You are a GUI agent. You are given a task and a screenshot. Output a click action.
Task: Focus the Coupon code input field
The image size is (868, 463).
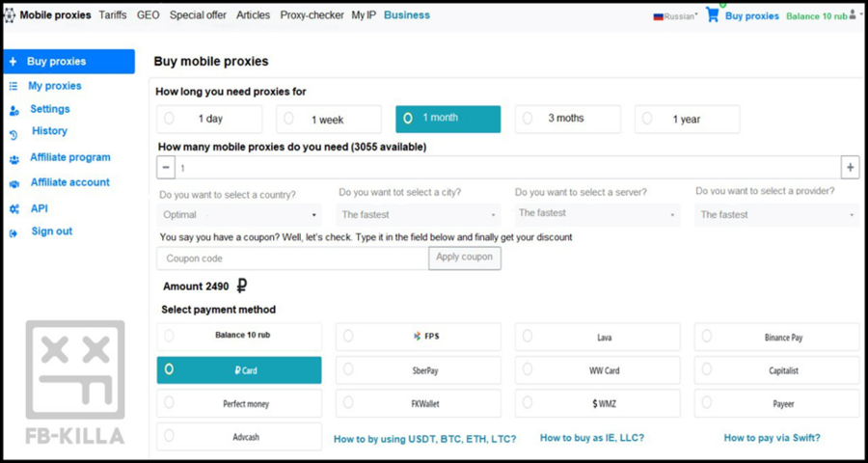click(293, 259)
